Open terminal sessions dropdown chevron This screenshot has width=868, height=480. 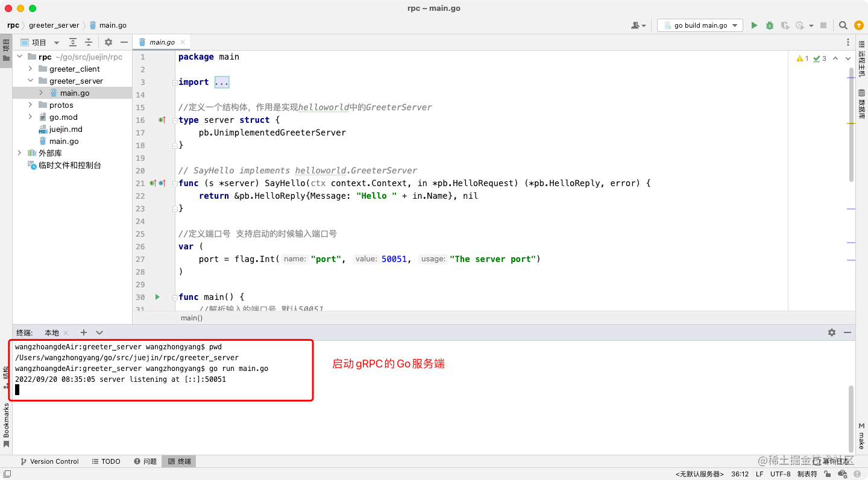coord(99,332)
